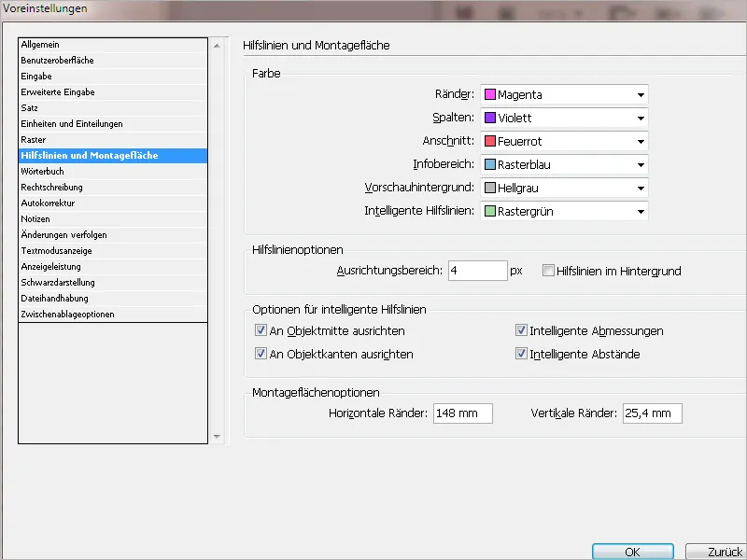The image size is (747, 560).
Task: Go to the Eingabe category
Action: [113, 77]
